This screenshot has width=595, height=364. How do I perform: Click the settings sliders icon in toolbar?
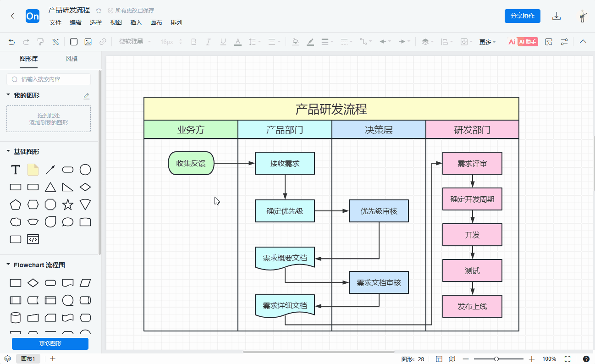(x=564, y=42)
